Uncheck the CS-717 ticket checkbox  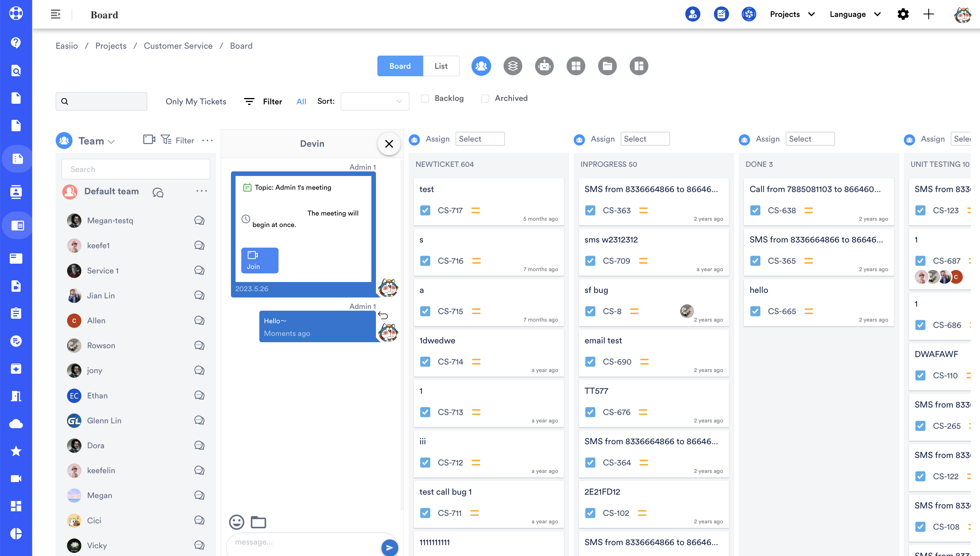coord(425,210)
